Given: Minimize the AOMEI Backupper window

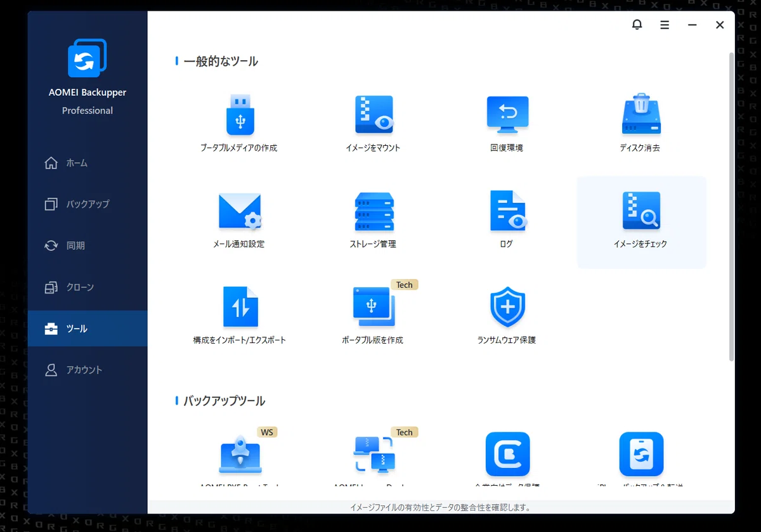Looking at the screenshot, I should click(x=693, y=25).
